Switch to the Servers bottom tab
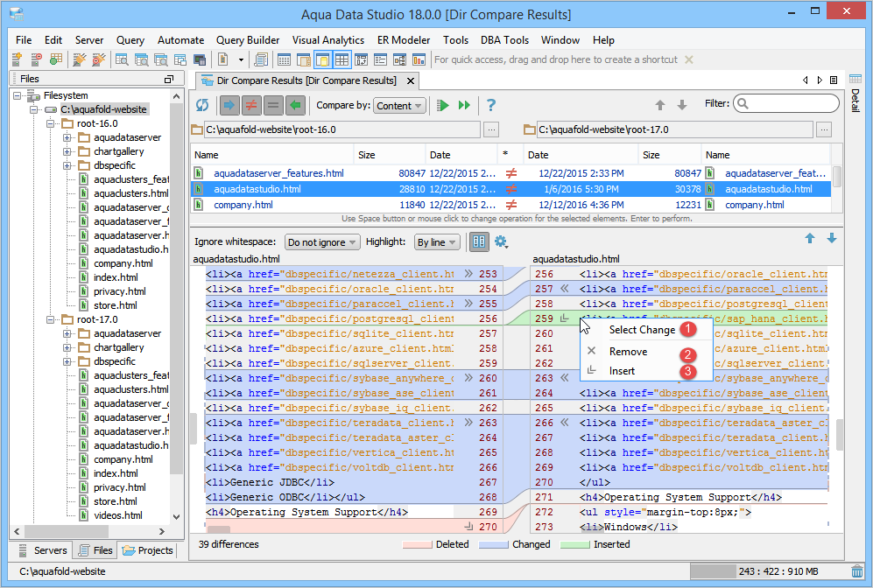 pos(43,550)
